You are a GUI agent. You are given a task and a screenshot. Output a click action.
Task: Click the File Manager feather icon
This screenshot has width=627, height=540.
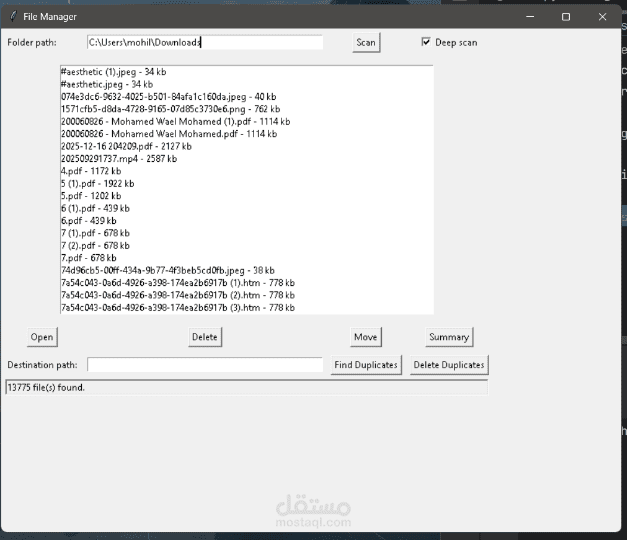pos(13,16)
